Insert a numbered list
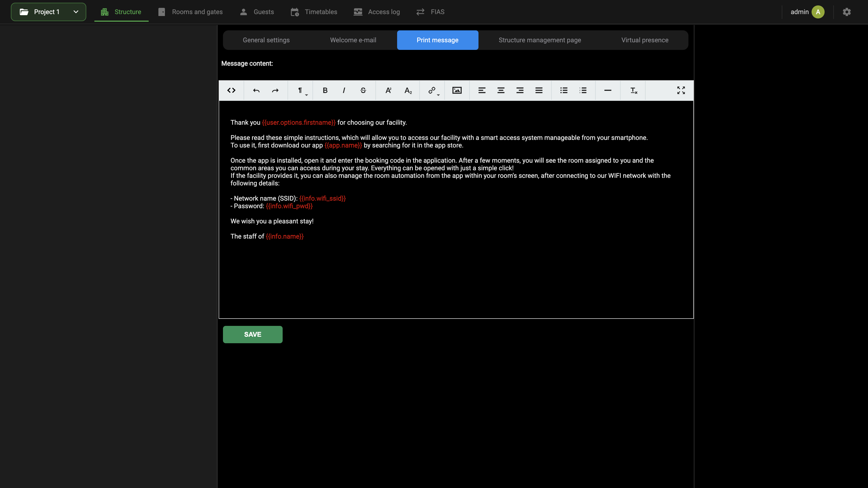The image size is (868, 488). [x=583, y=90]
